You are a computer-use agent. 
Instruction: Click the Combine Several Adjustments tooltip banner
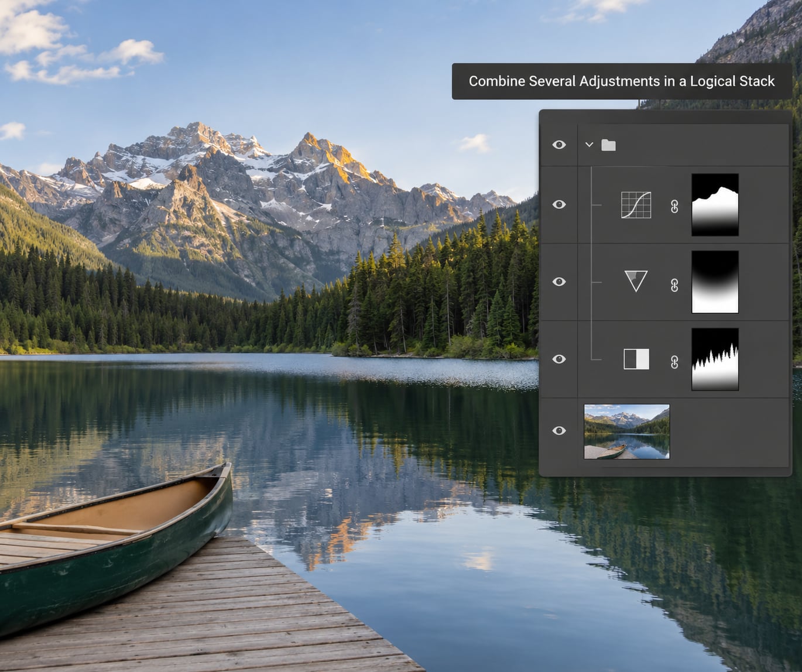coord(622,81)
